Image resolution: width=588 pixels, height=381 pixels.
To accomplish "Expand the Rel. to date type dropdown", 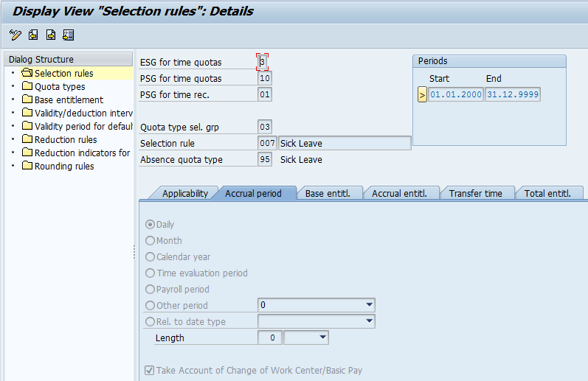I will (x=369, y=321).
